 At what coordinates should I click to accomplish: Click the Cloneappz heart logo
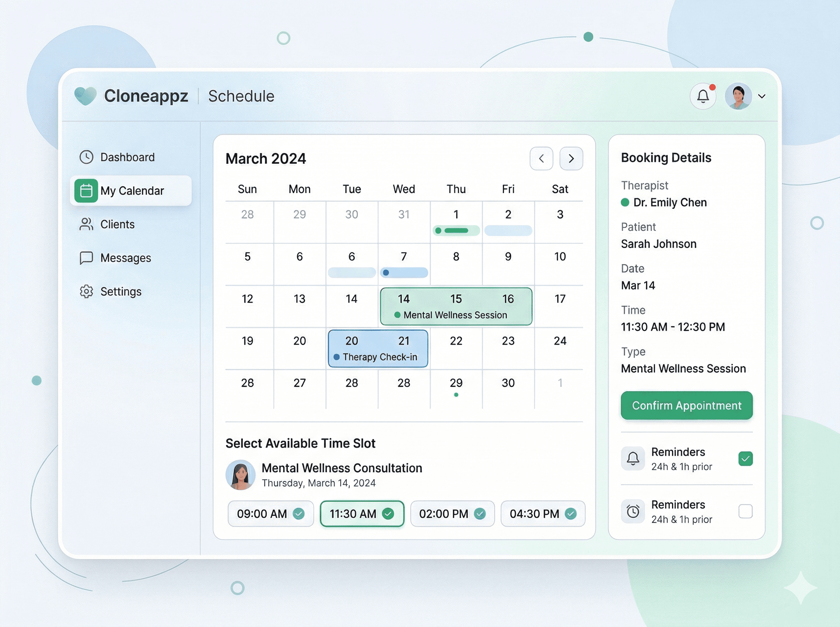pyautogui.click(x=85, y=96)
